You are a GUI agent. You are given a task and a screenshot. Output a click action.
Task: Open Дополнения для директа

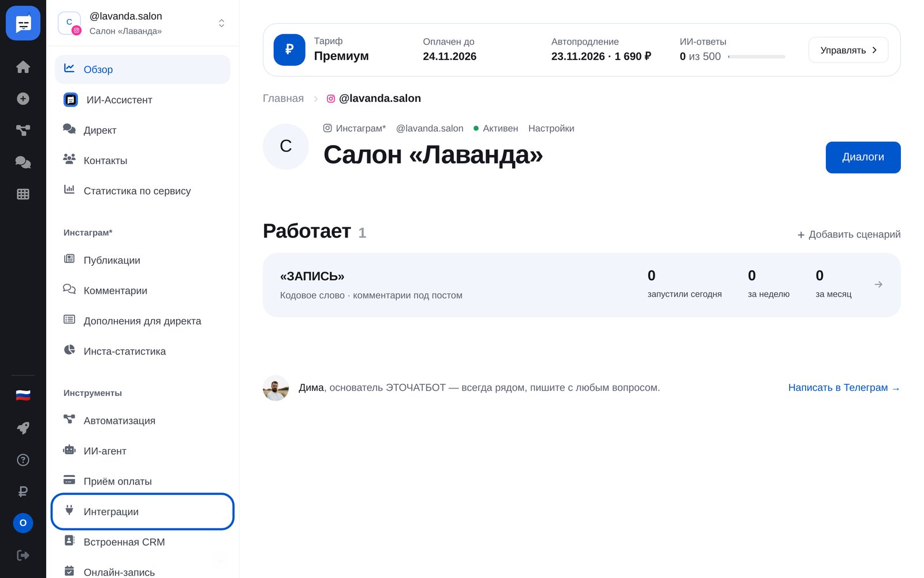coord(143,321)
